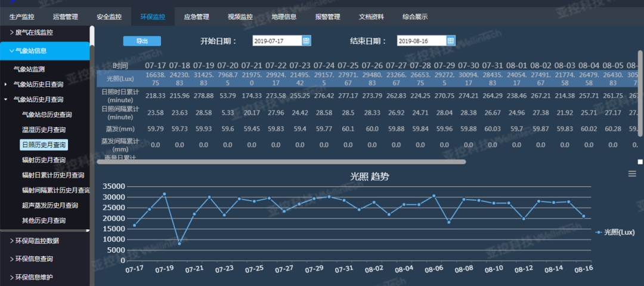The image size is (644, 286).
Task: Open 超声蒸发历史月查询 item
Action: [49, 205]
